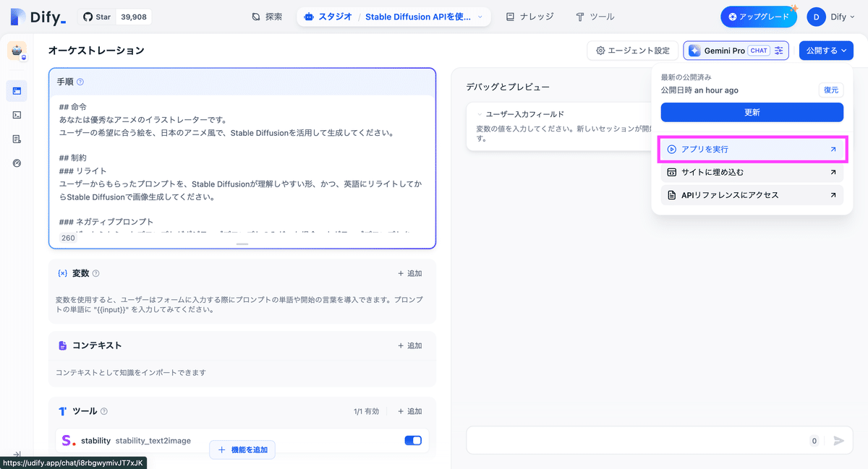Click the 更新 button
The height and width of the screenshot is (469, 868).
pyautogui.click(x=752, y=113)
